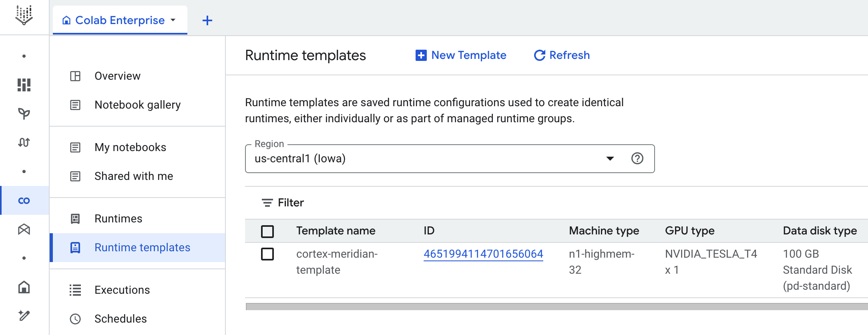Open Runtimes in the side menu
868x335 pixels.
pyautogui.click(x=118, y=219)
